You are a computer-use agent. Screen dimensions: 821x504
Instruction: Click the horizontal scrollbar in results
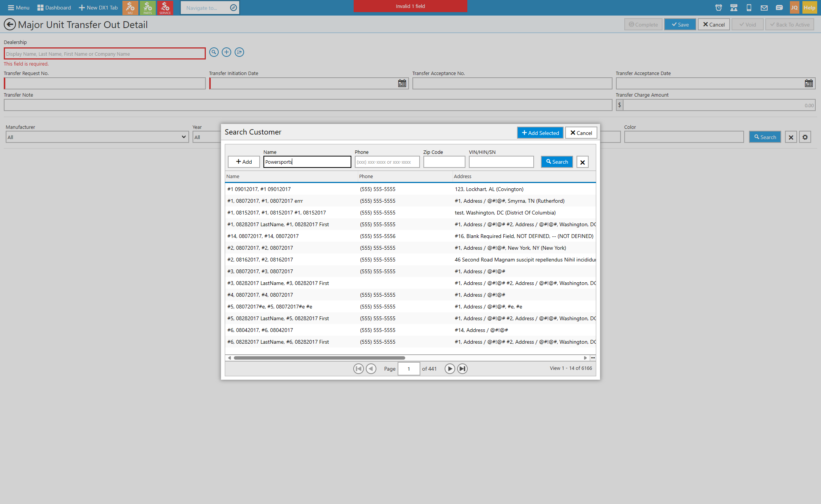(x=319, y=358)
